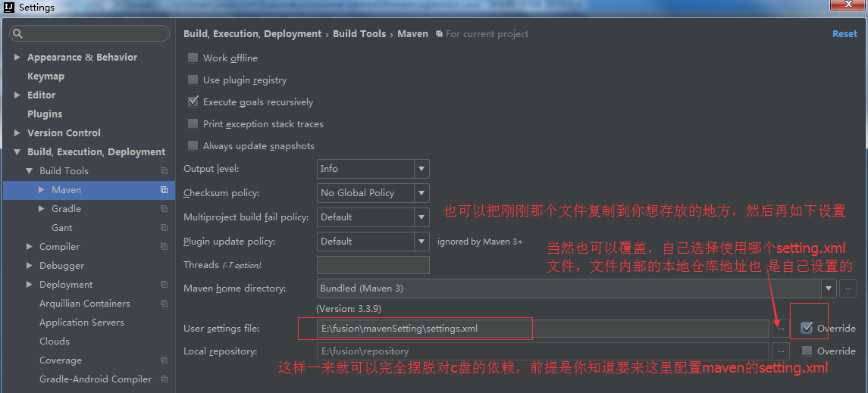Click project-level icon beside Gradle-Android Compiler
Image resolution: width=868 pixels, height=393 pixels.
(164, 379)
